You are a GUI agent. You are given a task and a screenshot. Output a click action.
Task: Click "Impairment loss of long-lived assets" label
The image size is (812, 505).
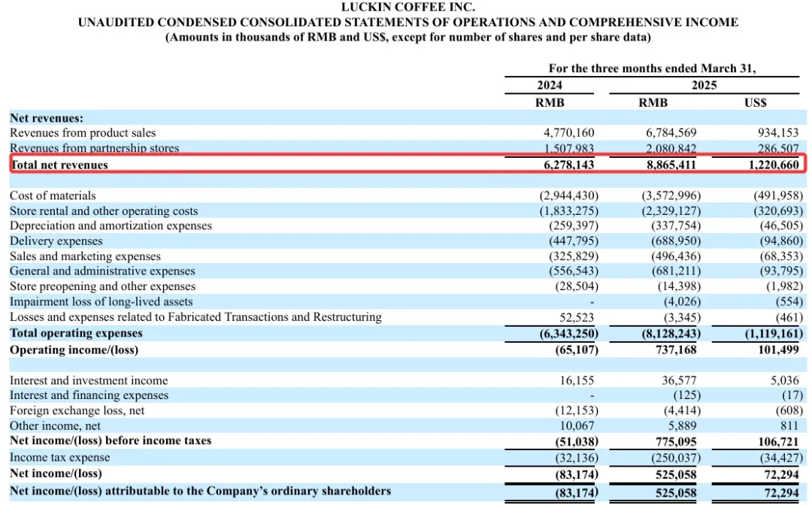pyautogui.click(x=101, y=301)
